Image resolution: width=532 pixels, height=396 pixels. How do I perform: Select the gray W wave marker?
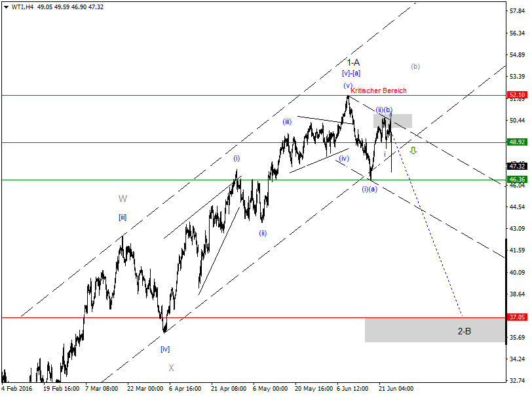[122, 198]
